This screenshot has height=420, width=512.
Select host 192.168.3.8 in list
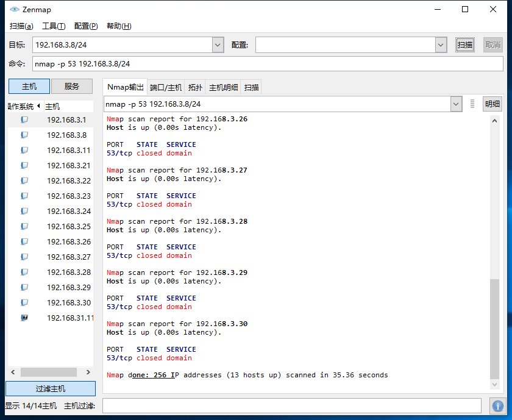click(x=51, y=135)
